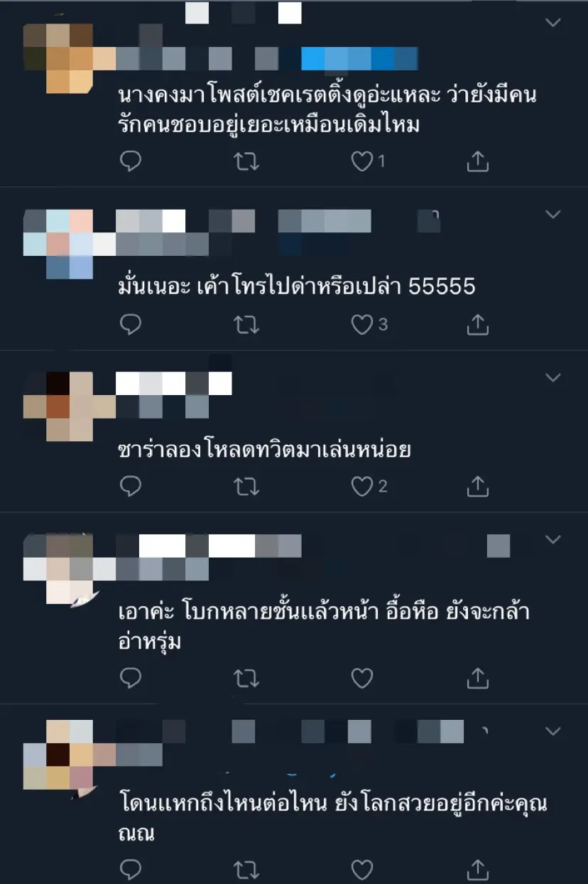The width and height of the screenshot is (588, 884).
Task: Open the avatar of the first commenter
Action: pyautogui.click(x=58, y=58)
